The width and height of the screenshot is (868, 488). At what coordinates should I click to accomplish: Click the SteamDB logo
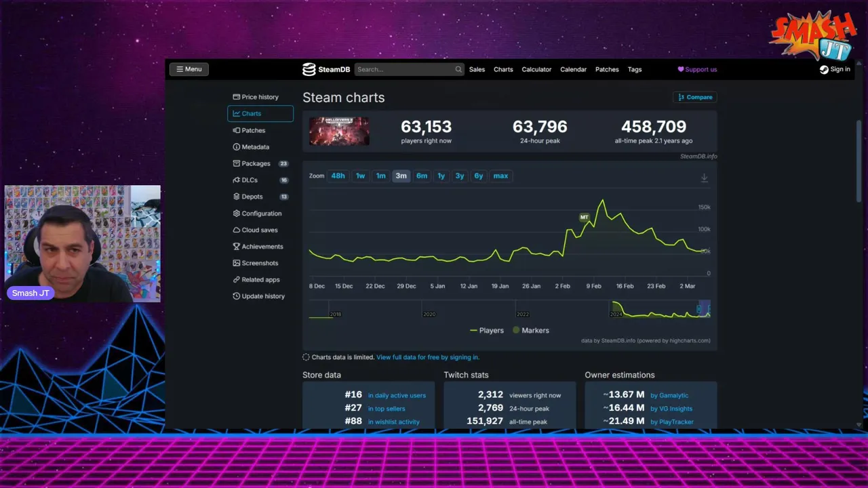click(326, 69)
